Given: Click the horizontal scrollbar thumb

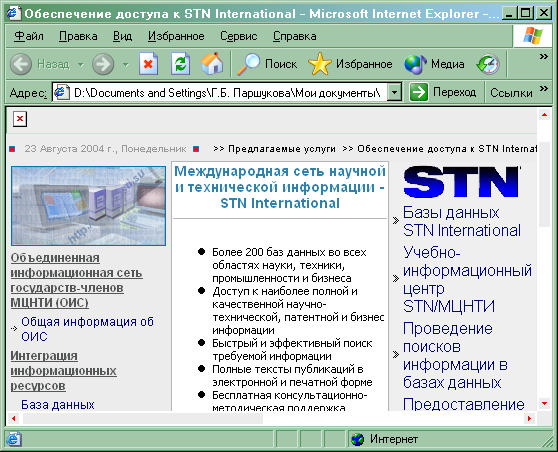Looking at the screenshot, I should point(143,419).
